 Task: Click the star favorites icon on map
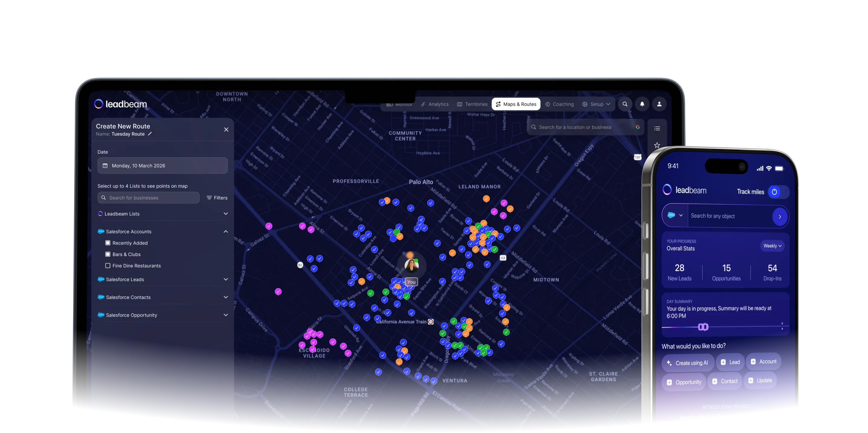tap(657, 145)
